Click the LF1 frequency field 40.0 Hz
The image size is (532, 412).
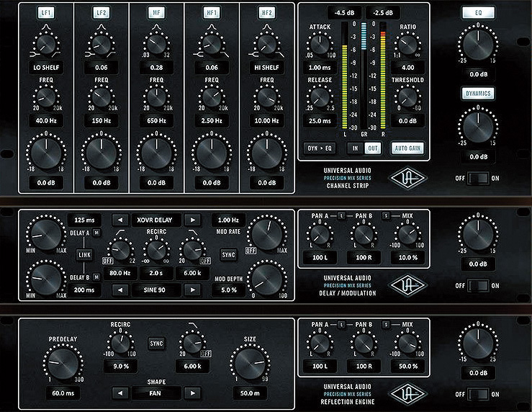coord(46,121)
